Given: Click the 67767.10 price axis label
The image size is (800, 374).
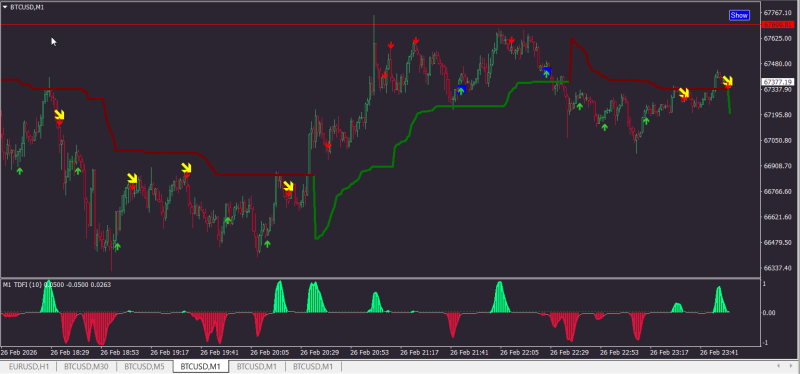Looking at the screenshot, I should tap(778, 13).
